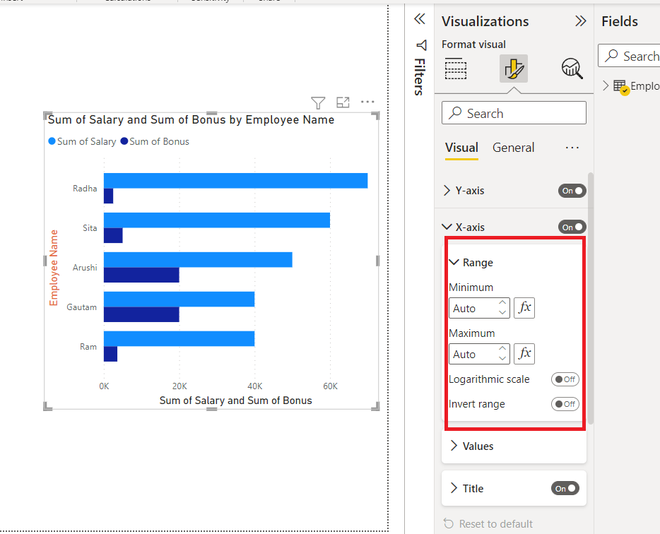Click the Fields pane header
This screenshot has height=534, width=660.
pos(620,21)
